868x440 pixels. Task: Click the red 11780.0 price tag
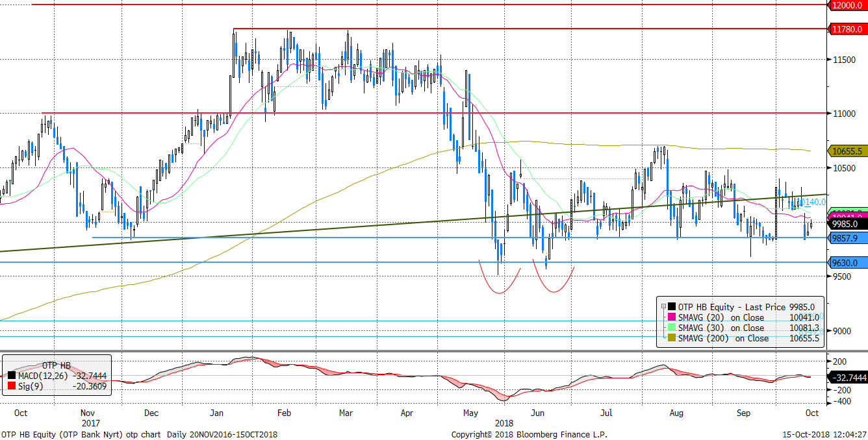coord(847,29)
